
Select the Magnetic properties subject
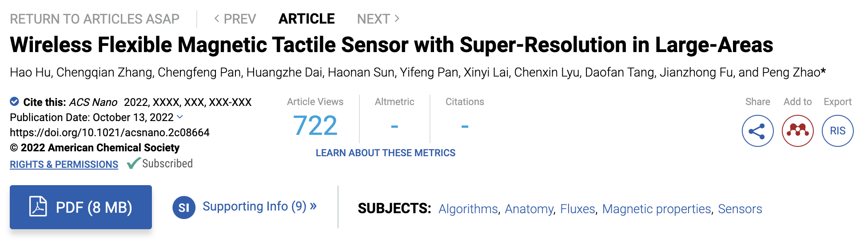pos(656,209)
